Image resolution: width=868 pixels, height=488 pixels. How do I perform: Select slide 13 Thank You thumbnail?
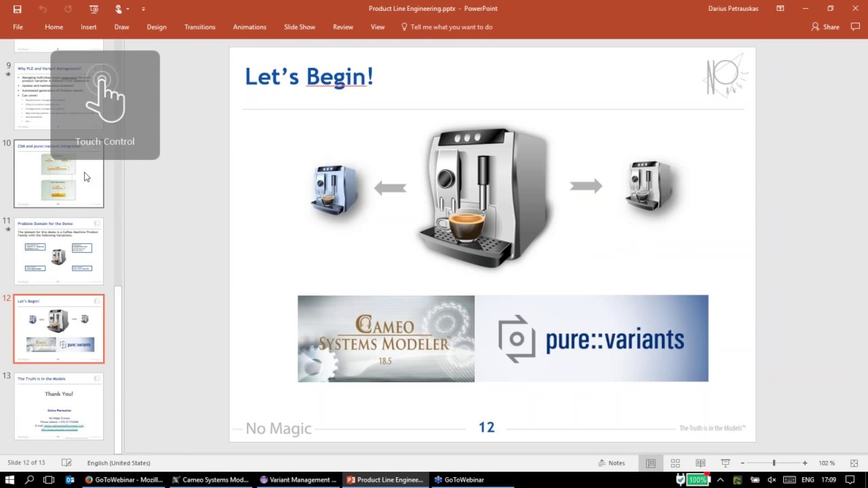pyautogui.click(x=59, y=407)
